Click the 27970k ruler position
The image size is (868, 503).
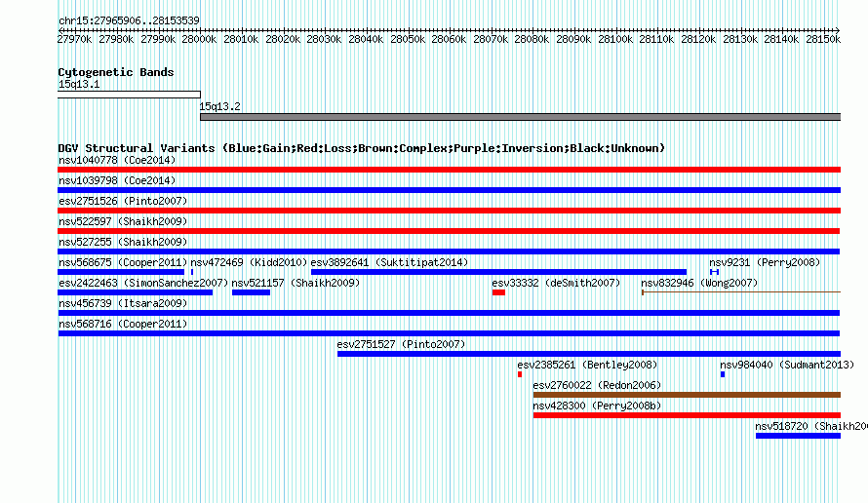(75, 39)
